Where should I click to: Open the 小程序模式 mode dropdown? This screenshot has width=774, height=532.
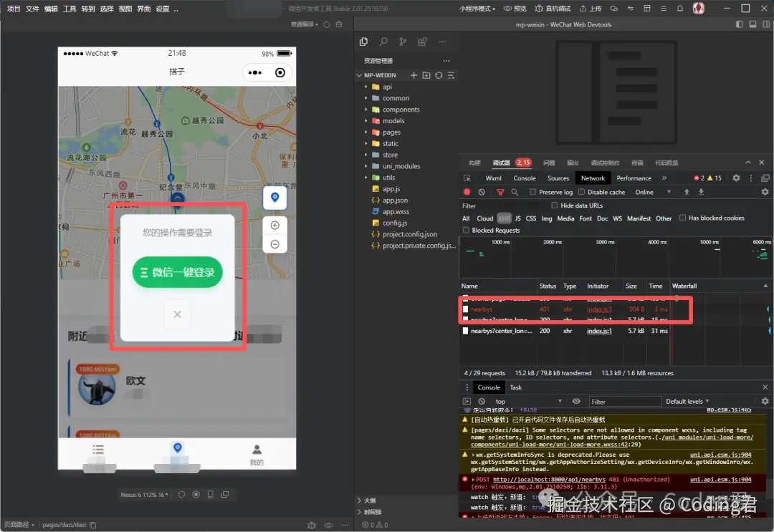click(x=477, y=9)
